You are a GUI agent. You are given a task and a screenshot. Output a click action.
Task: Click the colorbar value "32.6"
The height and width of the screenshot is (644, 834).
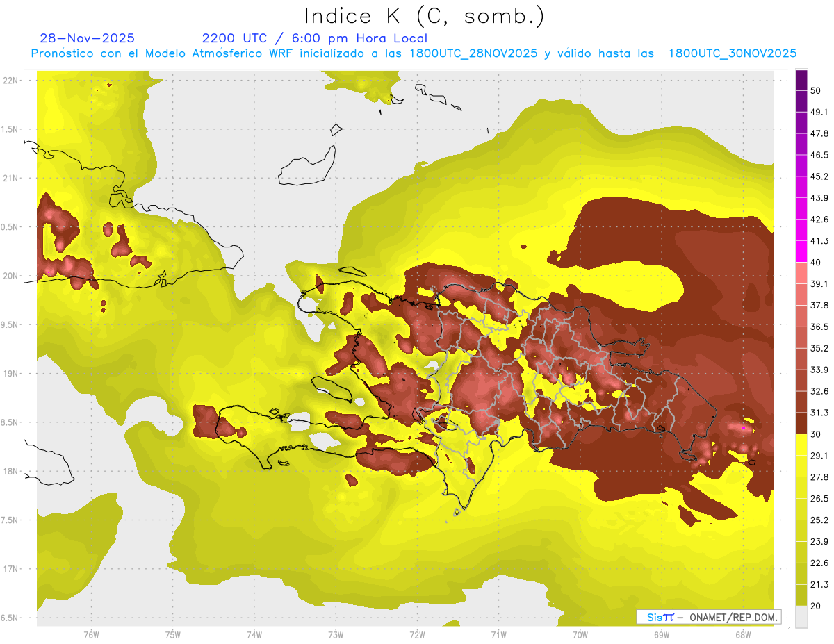click(819, 391)
